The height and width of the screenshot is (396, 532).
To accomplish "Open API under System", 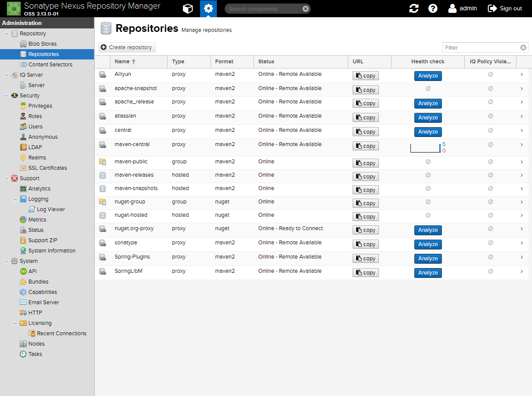I will [x=32, y=271].
